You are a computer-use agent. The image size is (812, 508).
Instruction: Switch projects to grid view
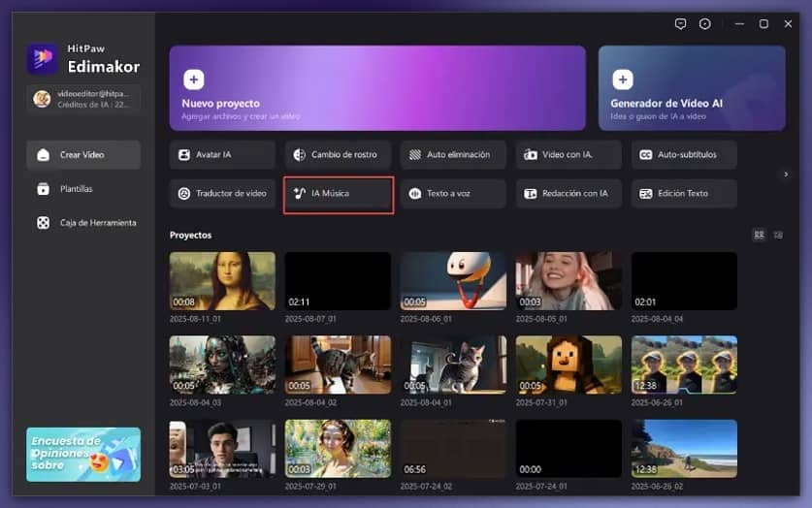tap(760, 235)
